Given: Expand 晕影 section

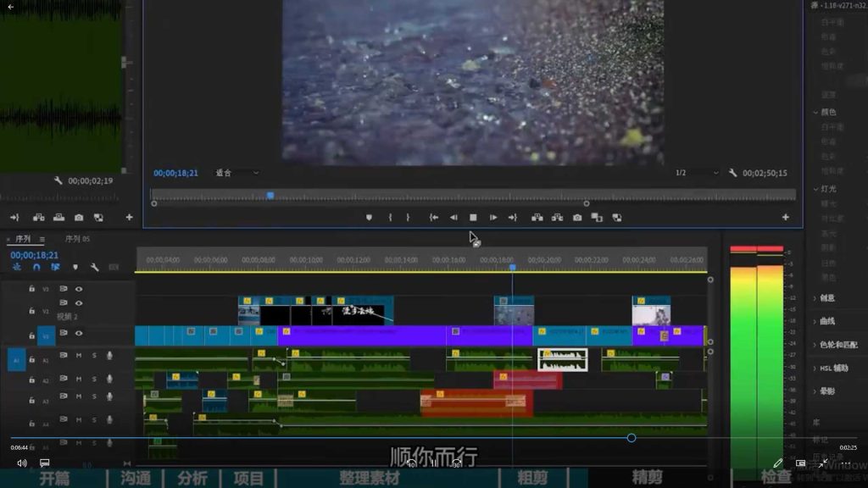Looking at the screenshot, I should click(815, 391).
